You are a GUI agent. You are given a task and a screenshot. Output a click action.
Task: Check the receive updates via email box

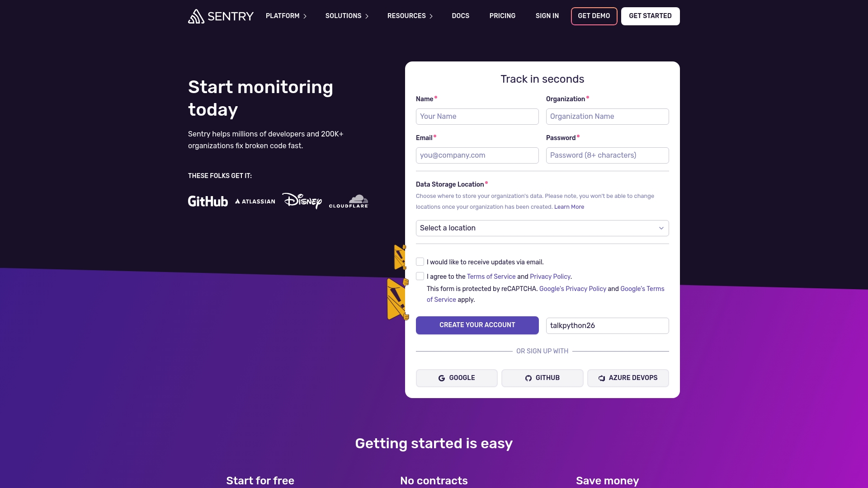420,262
